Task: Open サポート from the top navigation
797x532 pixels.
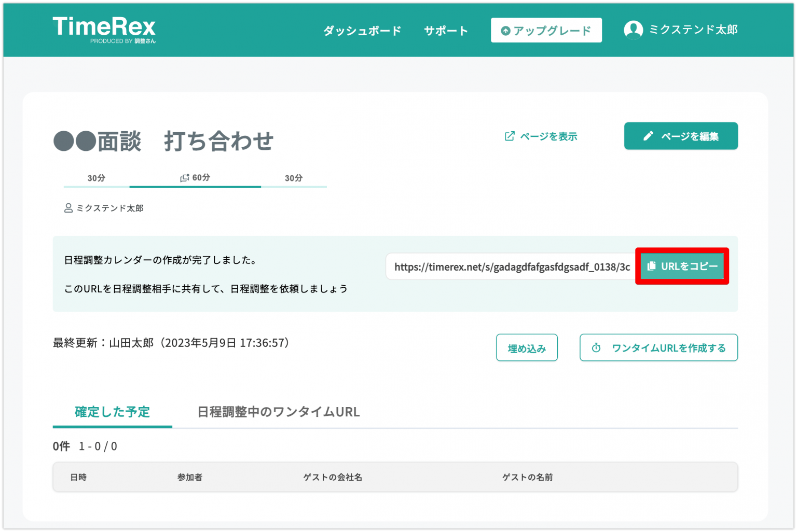Action: click(x=445, y=30)
